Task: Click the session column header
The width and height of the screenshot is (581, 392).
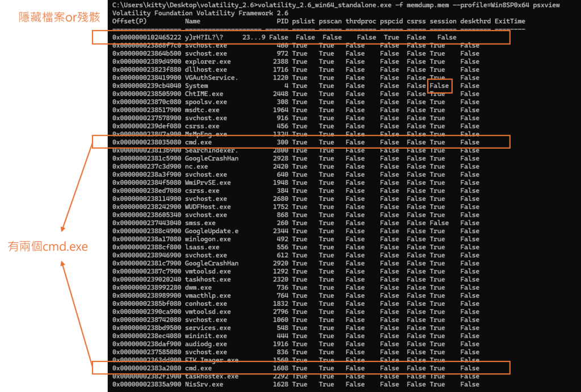Action: [443, 22]
